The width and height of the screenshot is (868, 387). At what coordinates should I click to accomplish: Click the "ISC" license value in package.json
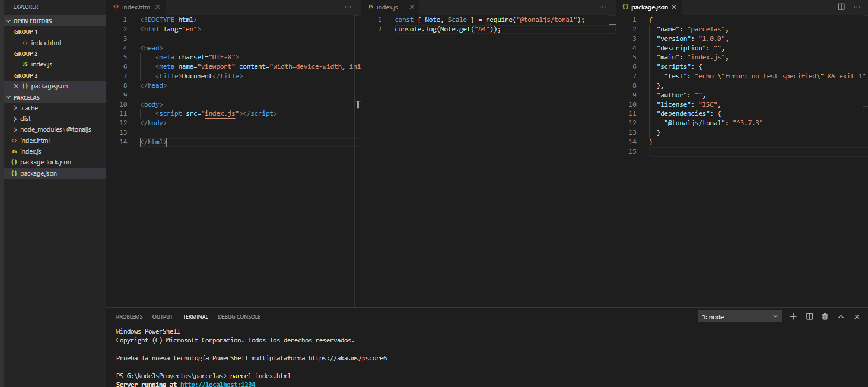(708, 104)
